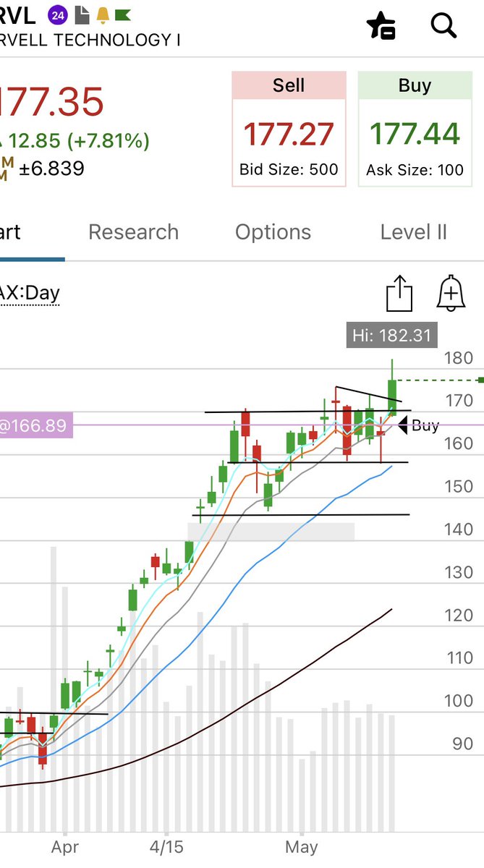Image resolution: width=484 pixels, height=868 pixels.
Task: Tap the Ask Size: 100 text
Action: tap(415, 170)
